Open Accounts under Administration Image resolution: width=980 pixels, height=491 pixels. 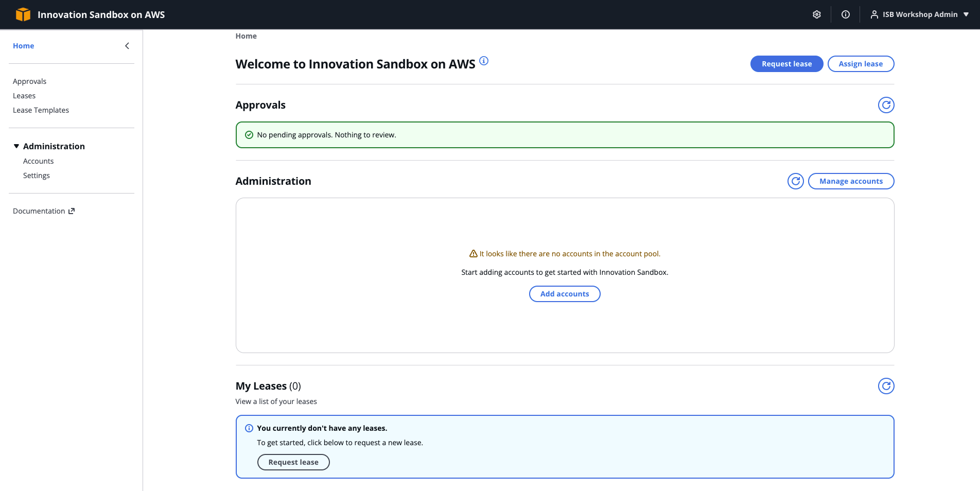click(x=38, y=161)
